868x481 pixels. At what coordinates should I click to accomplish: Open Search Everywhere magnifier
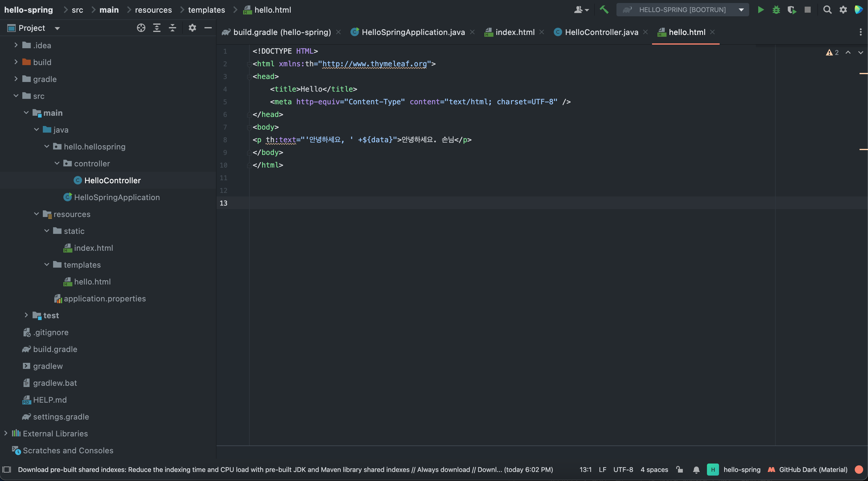(827, 10)
